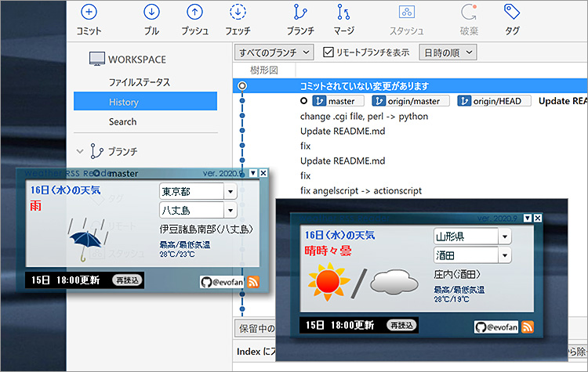Click the ブランチ branch icon in sidebar
Image resolution: width=588 pixels, height=372 pixels.
[x=96, y=151]
